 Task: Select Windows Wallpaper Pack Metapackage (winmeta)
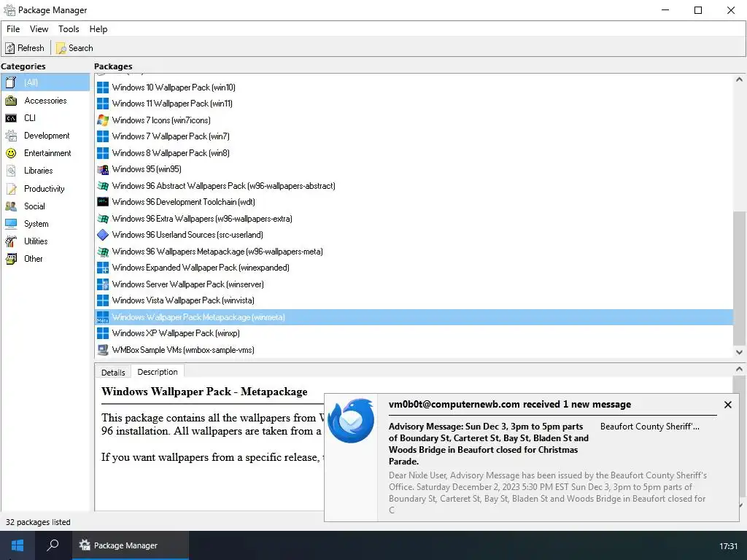(414, 317)
